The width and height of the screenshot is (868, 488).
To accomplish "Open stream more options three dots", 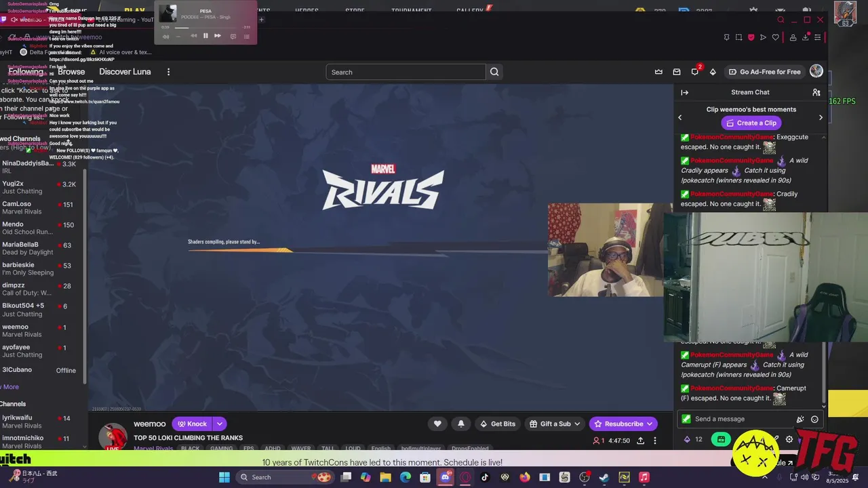I will coord(655,441).
